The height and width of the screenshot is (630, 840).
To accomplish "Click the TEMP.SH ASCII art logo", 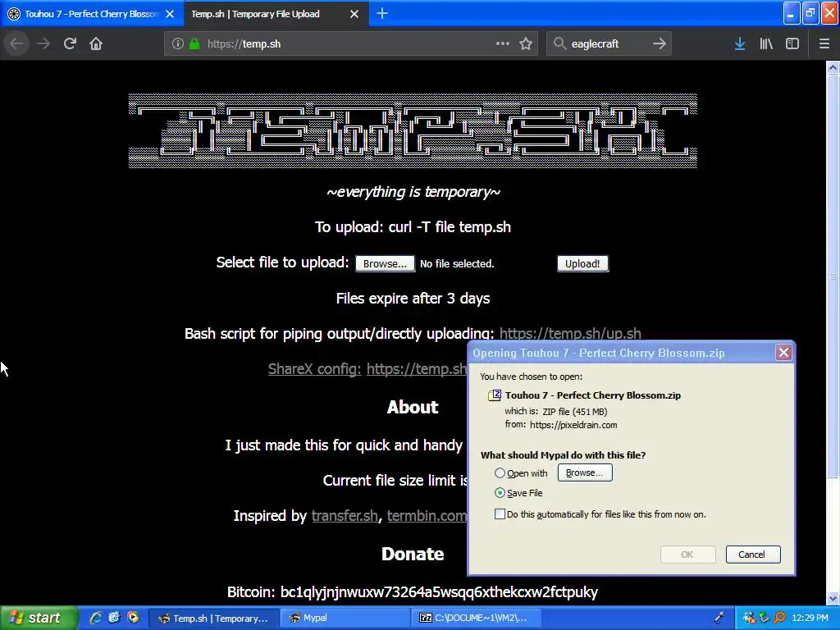I will 413,130.
